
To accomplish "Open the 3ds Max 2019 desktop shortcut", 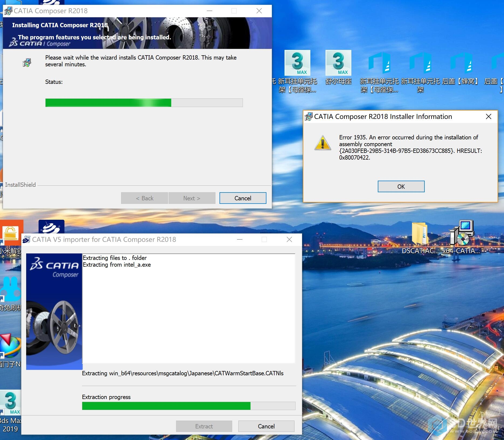I will 10,411.
